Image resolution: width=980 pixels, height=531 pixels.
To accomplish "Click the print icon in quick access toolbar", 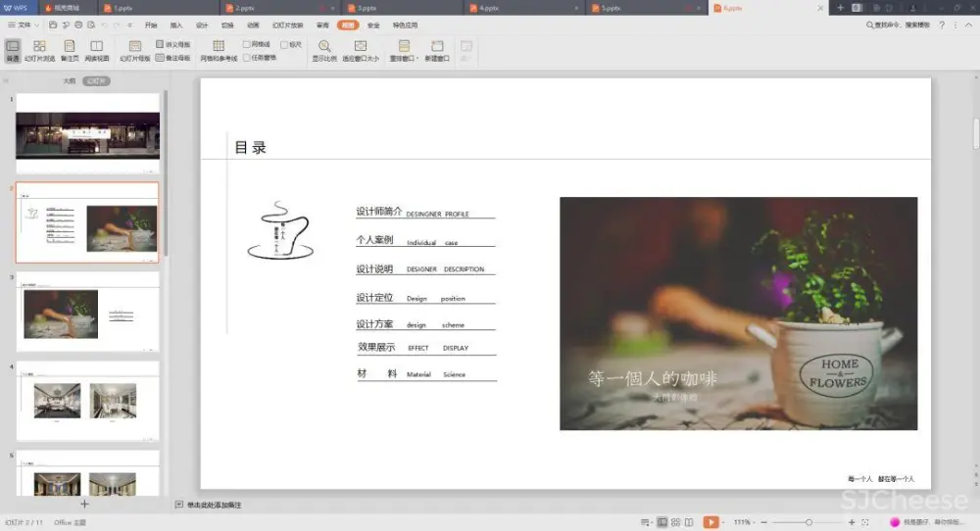I will coord(78,25).
